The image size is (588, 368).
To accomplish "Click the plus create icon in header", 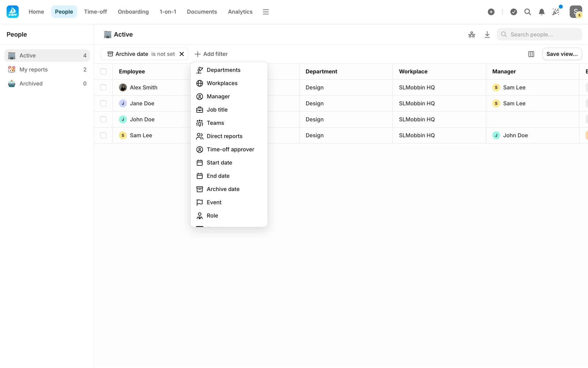I will click(x=491, y=12).
